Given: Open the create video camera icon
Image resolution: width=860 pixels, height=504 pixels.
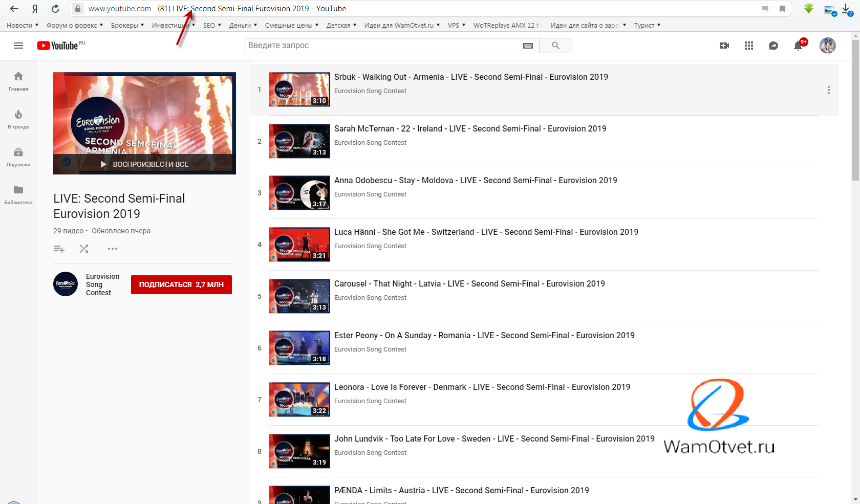Looking at the screenshot, I should click(724, 46).
